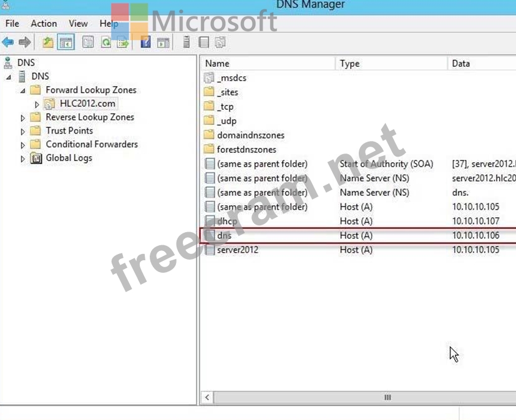Image resolution: width=516 pixels, height=420 pixels.
Task: Open the Properties toolbar icon
Action: (x=88, y=42)
